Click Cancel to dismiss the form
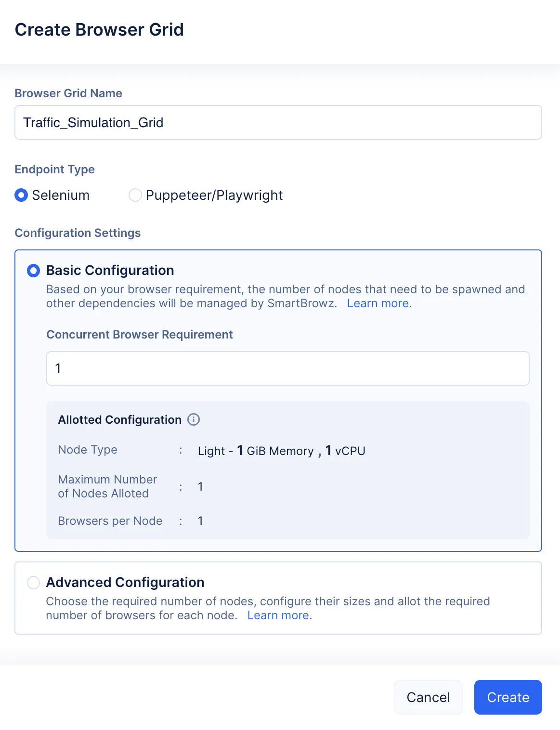 [428, 697]
